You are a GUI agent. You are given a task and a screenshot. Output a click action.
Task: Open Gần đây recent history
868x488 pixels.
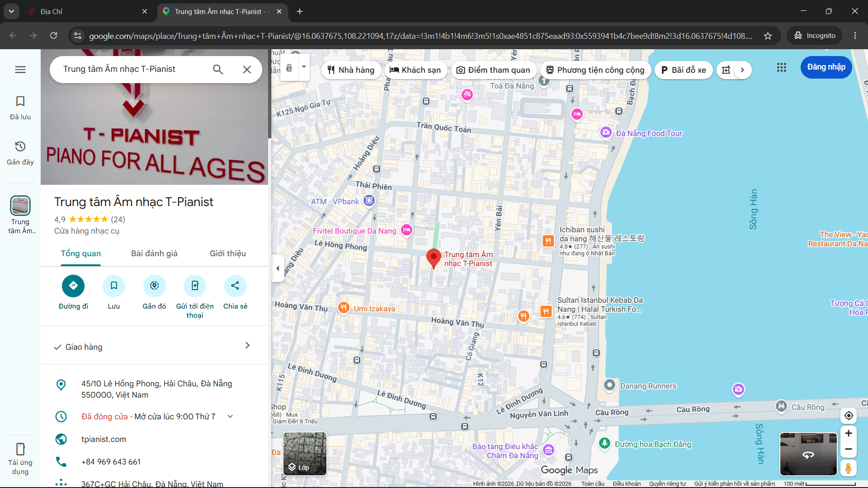20,153
